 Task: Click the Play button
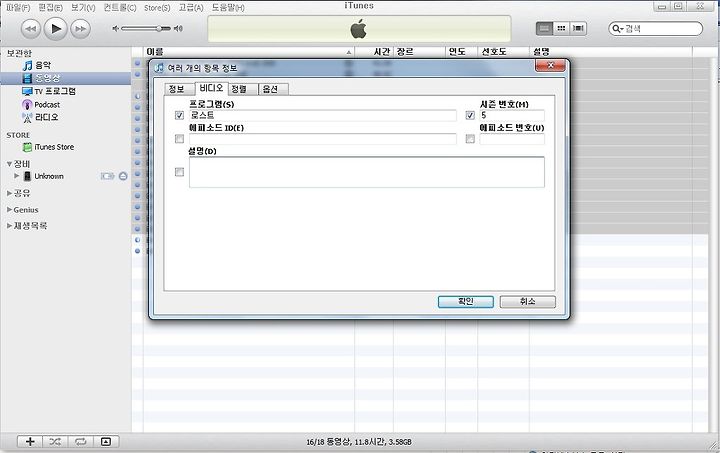point(56,29)
